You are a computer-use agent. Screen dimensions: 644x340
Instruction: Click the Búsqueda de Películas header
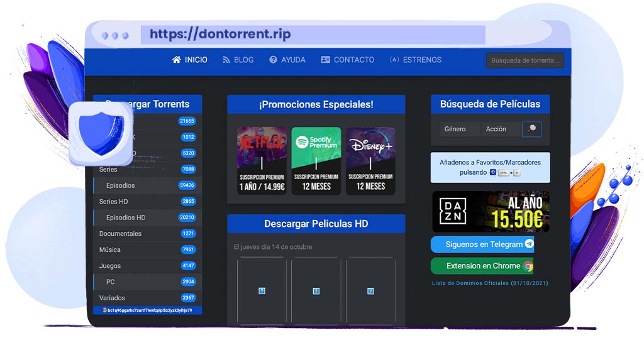tap(491, 104)
